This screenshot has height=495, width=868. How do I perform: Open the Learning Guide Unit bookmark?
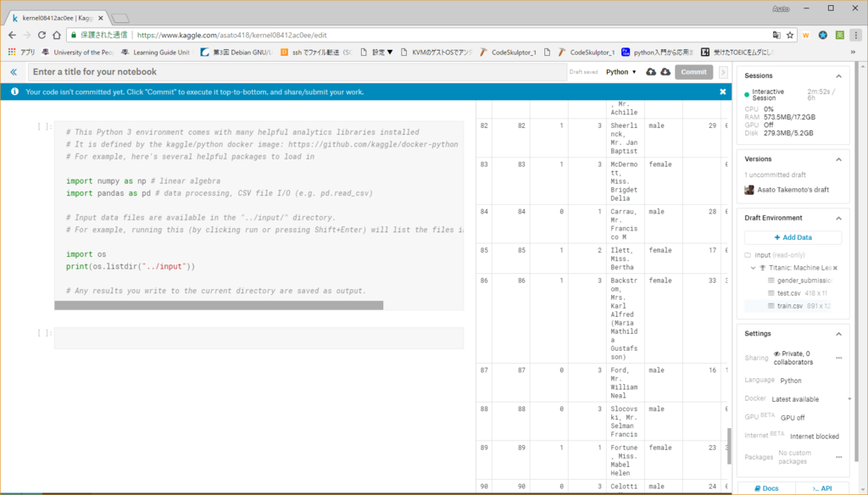click(156, 52)
